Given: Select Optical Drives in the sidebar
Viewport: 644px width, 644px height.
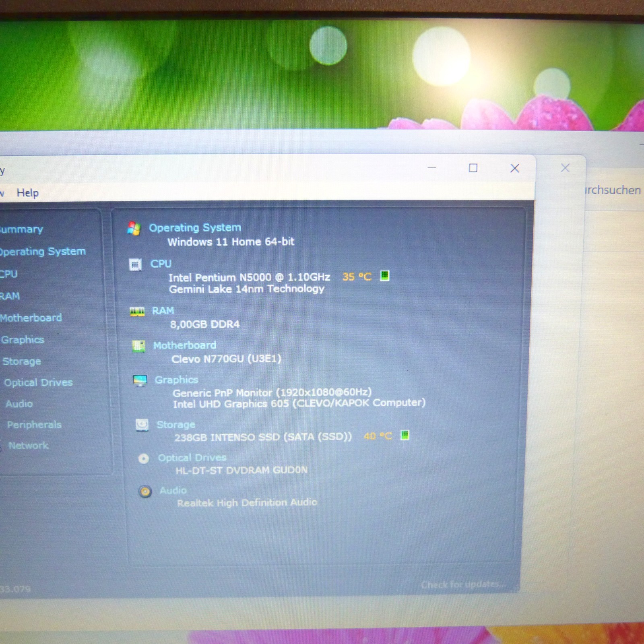Looking at the screenshot, I should tap(38, 382).
